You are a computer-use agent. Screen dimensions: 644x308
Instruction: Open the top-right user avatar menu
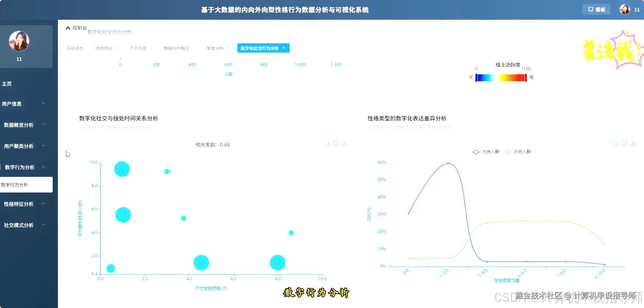point(625,9)
